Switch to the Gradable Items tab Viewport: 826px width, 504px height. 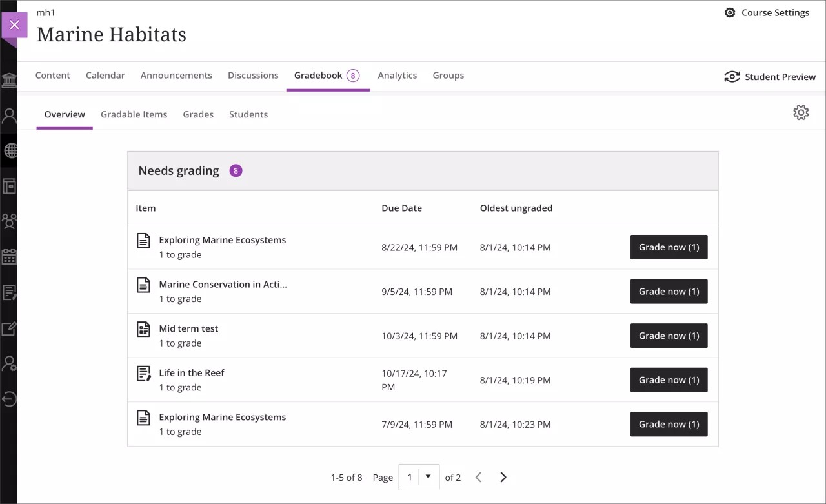coord(134,114)
